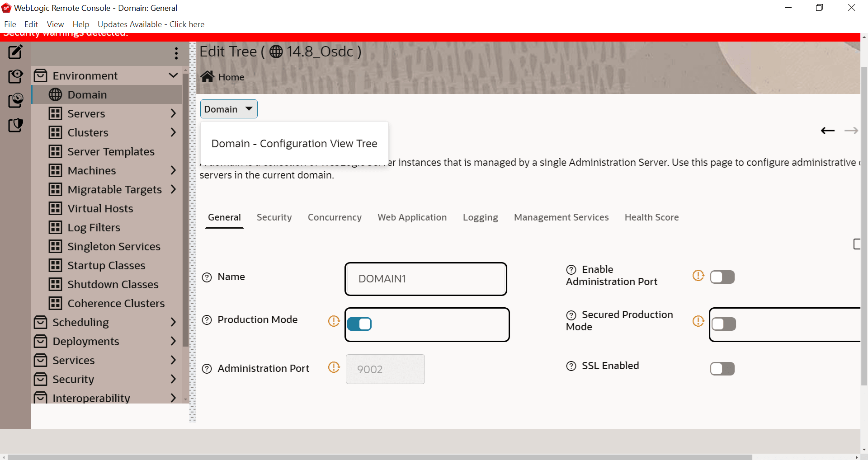Click the Scheduling folder icon

(x=41, y=322)
